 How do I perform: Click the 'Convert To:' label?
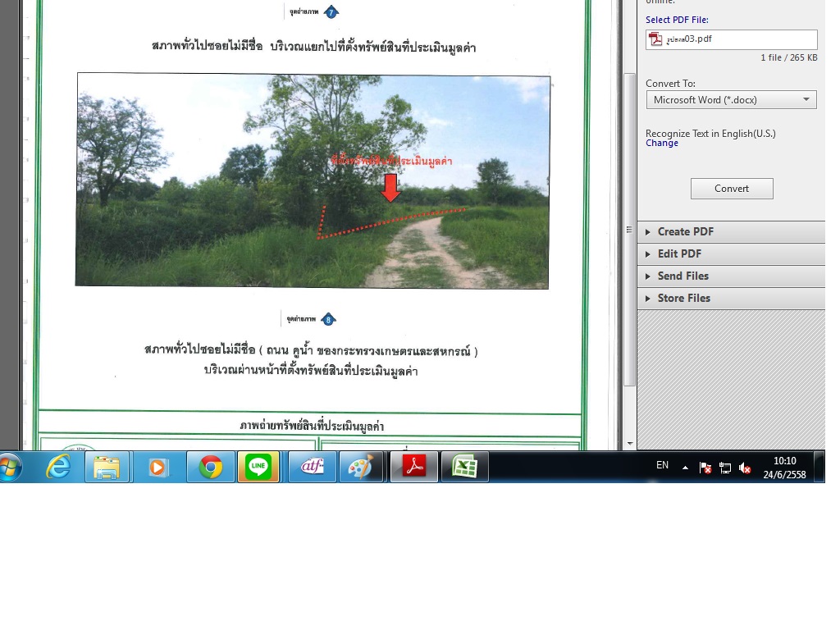[670, 84]
